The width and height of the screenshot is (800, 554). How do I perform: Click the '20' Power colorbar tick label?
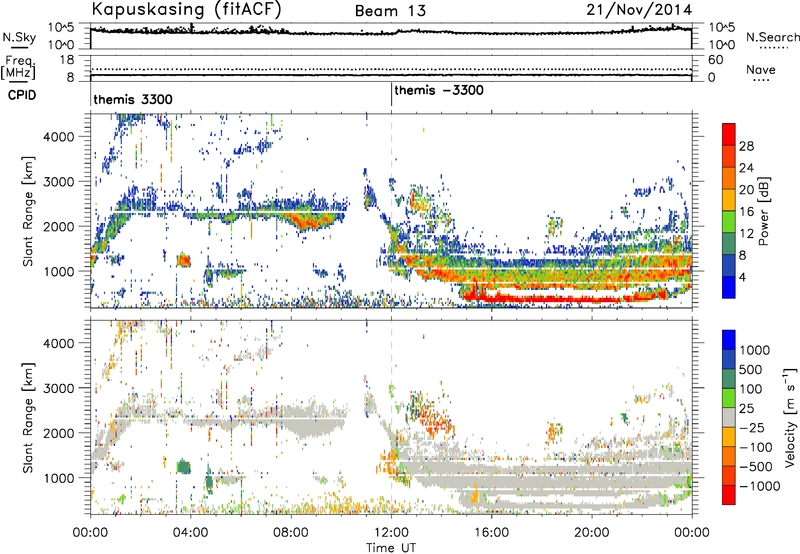coord(746,190)
